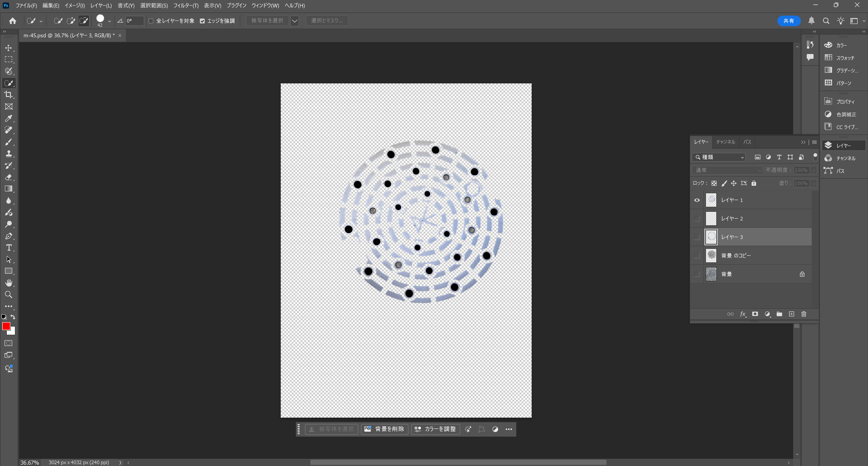Select the Move tool
Image resolution: width=868 pixels, height=466 pixels.
[x=8, y=48]
